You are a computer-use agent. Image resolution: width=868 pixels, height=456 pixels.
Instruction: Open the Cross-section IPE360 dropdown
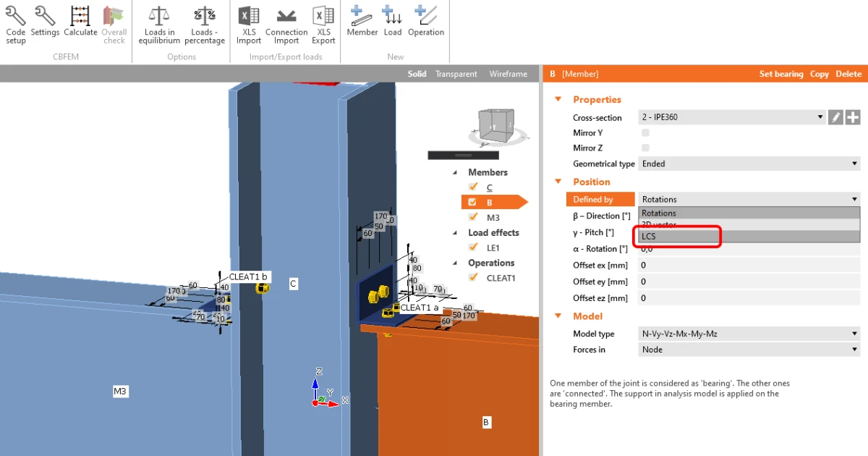pyautogui.click(x=732, y=117)
